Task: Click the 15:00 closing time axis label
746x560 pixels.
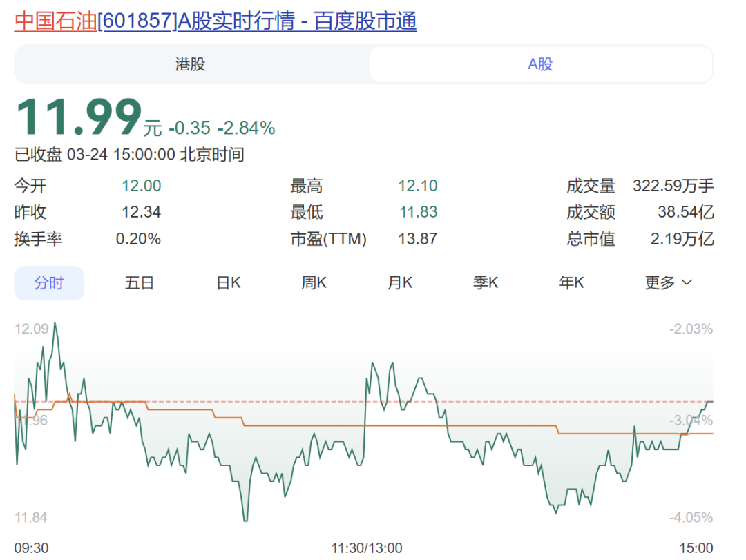Action: point(696,548)
